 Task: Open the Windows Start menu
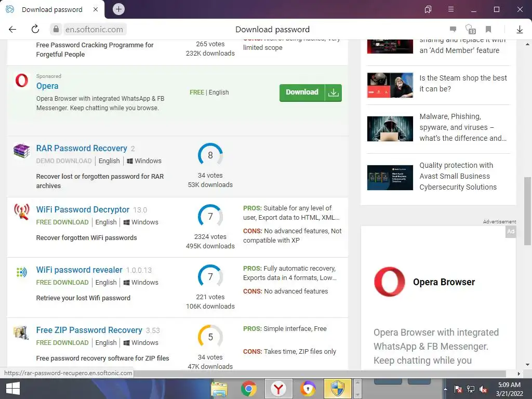tap(13, 389)
